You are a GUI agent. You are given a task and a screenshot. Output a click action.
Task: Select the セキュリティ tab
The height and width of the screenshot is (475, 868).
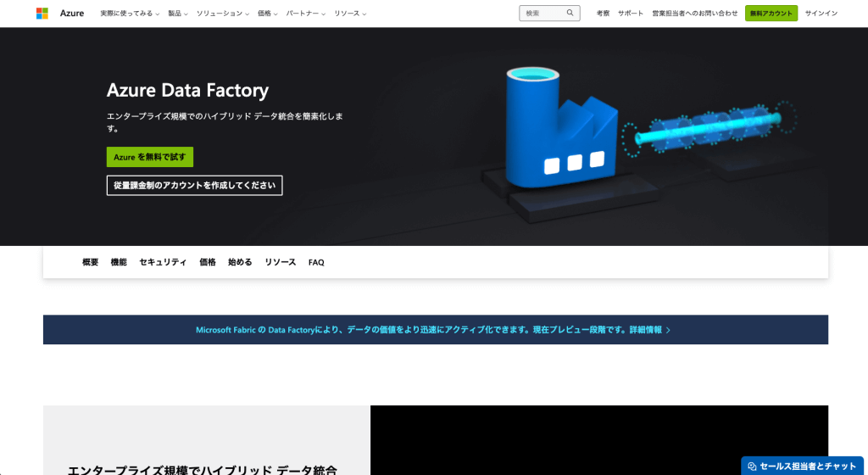click(163, 262)
